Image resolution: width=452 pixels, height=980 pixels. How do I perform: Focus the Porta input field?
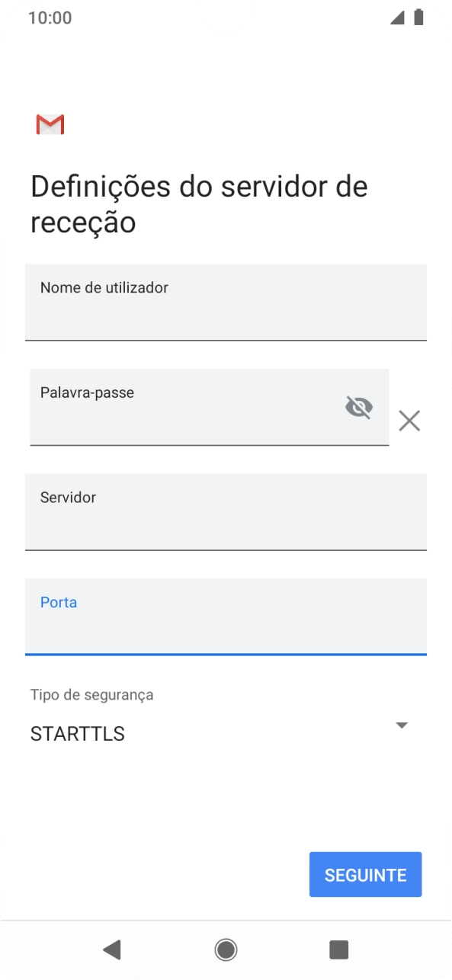(x=226, y=617)
